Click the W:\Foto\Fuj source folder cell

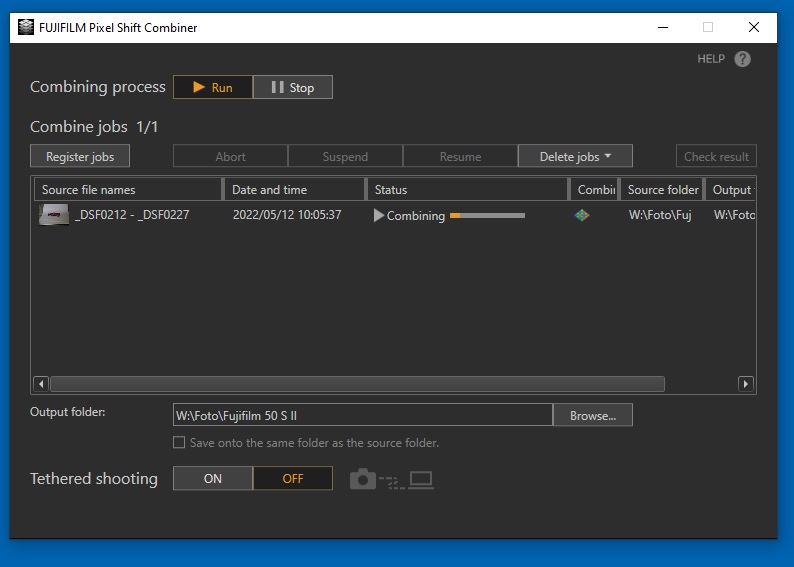coord(660,215)
